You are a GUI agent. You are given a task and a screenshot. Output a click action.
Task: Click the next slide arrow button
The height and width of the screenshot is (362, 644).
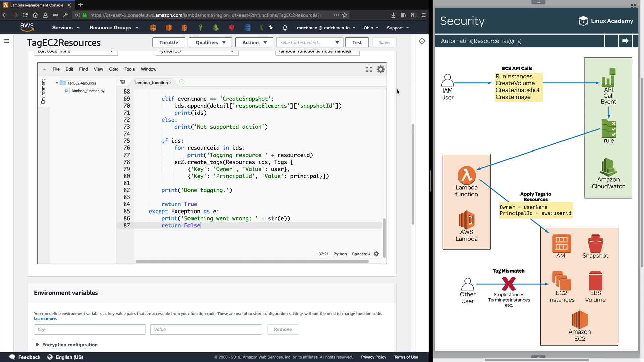point(625,41)
